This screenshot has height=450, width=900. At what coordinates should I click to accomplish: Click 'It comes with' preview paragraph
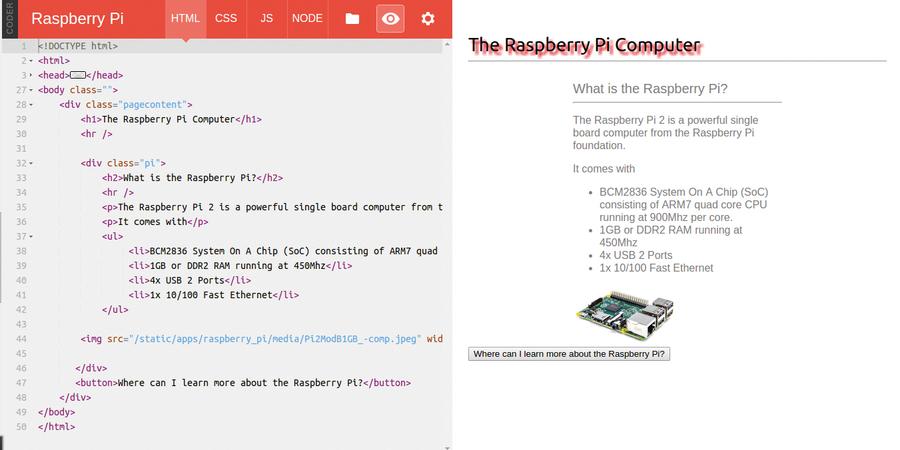pyautogui.click(x=604, y=169)
